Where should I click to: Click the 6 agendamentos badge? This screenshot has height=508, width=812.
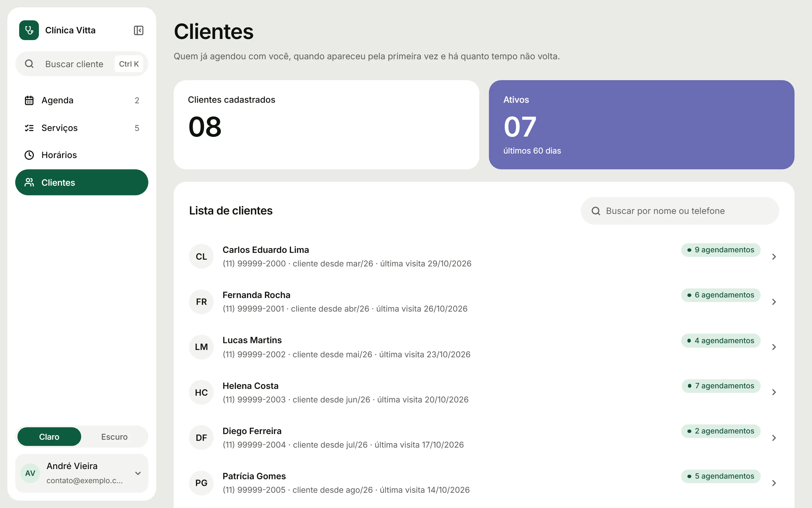coord(721,295)
